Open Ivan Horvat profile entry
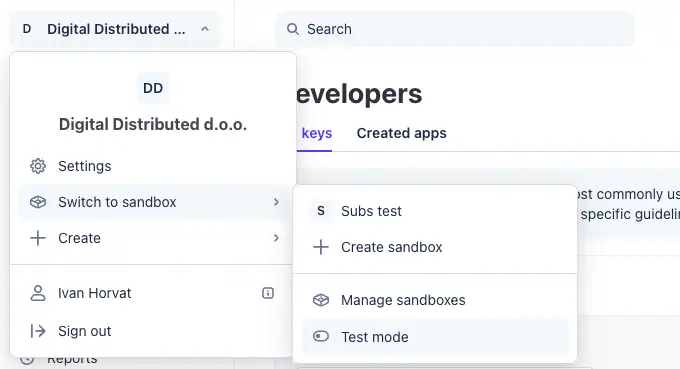The image size is (680, 369). [153, 293]
